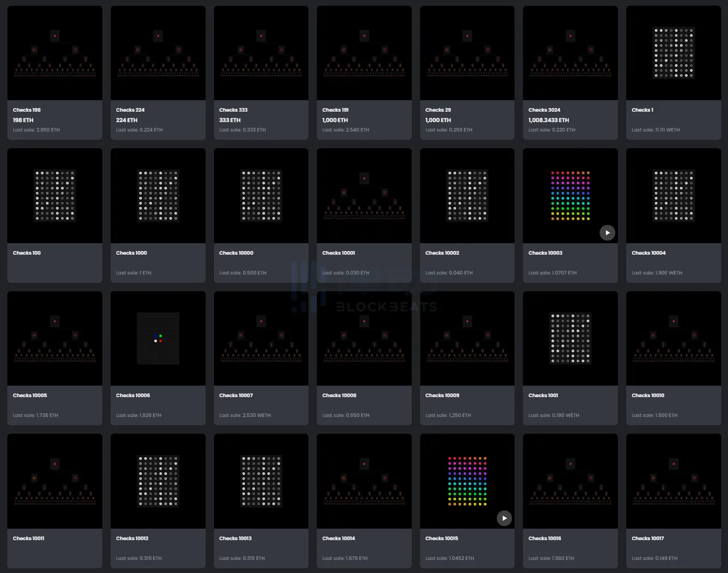This screenshot has width=728, height=573.
Task: Open the Checks 198 artwork thumbnail
Action: (55, 53)
